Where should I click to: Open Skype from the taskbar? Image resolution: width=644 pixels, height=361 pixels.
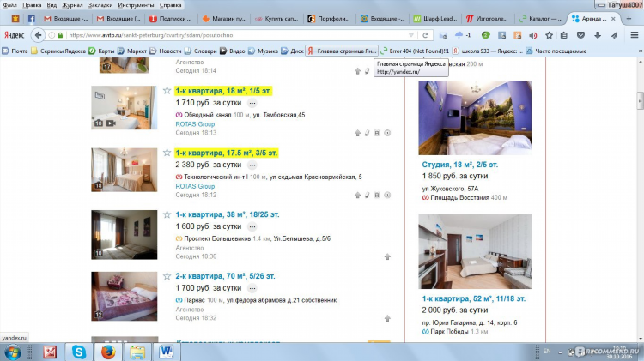(79, 352)
